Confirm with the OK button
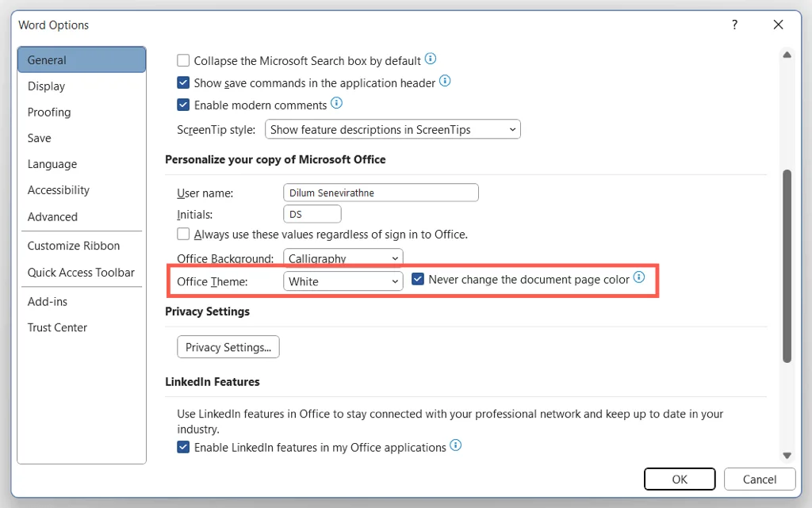This screenshot has width=812, height=508. 680,479
